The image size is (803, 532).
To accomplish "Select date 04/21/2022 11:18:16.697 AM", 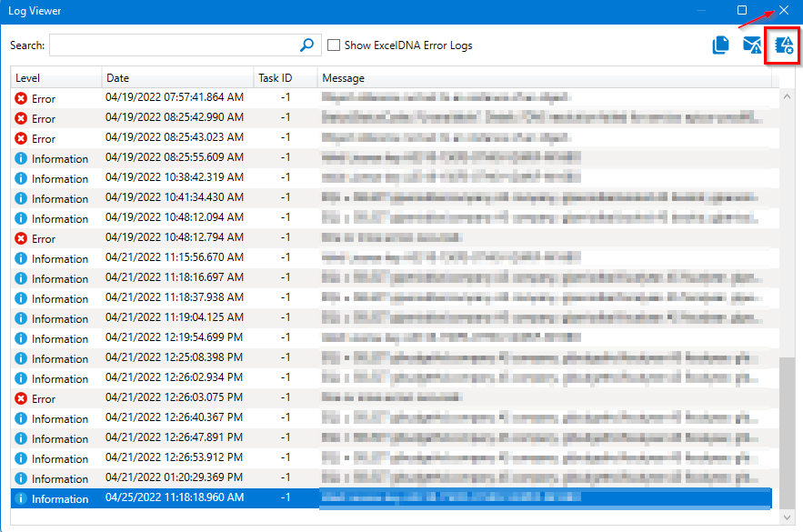I will click(174, 277).
